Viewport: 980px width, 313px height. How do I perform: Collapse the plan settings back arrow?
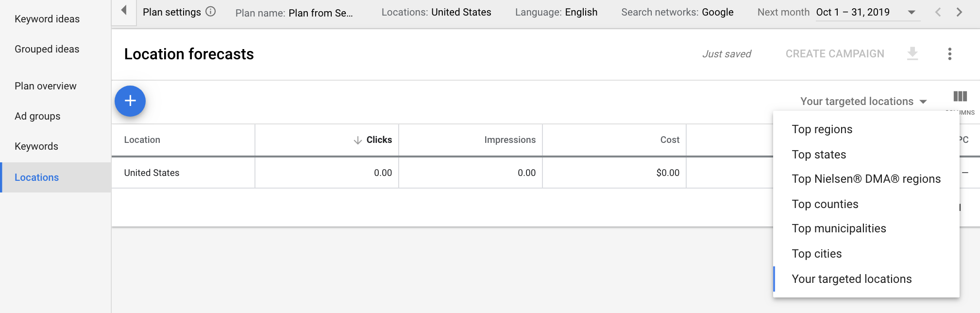pos(124,10)
